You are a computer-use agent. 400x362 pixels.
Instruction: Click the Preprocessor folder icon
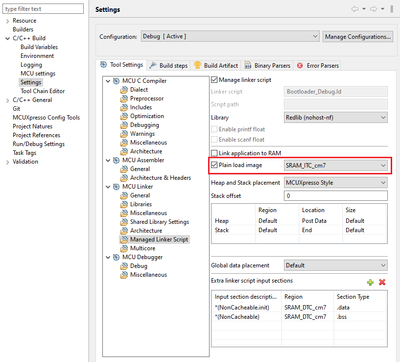click(x=124, y=99)
